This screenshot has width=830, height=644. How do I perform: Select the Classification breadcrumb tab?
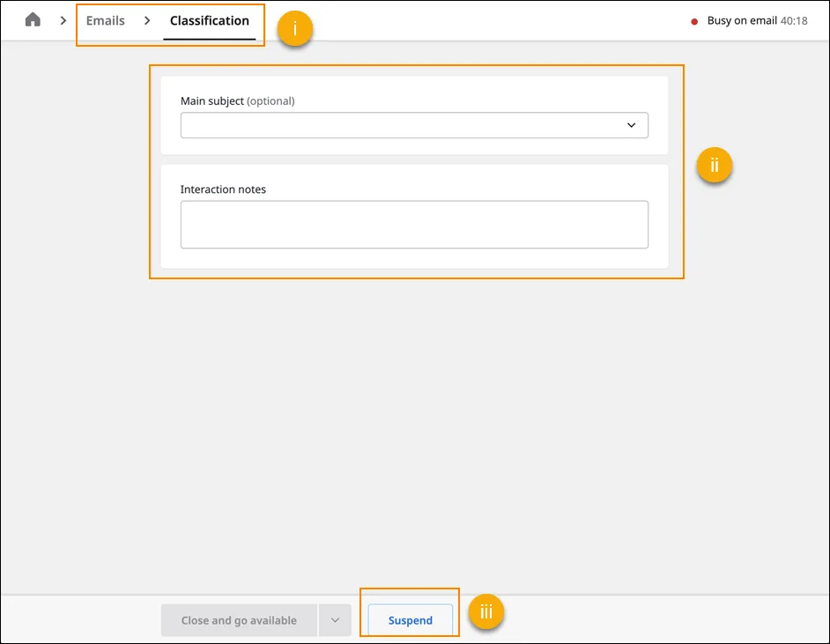pos(209,20)
